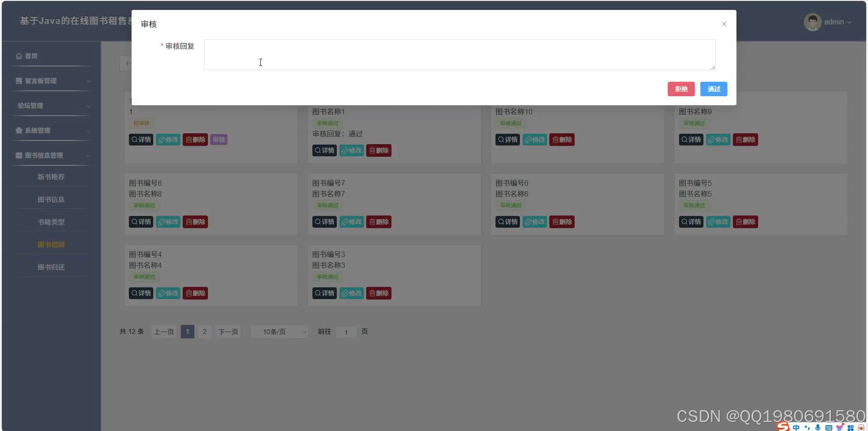868x431 pixels.
Task: Delete 图书名称8 record
Action: pos(195,222)
